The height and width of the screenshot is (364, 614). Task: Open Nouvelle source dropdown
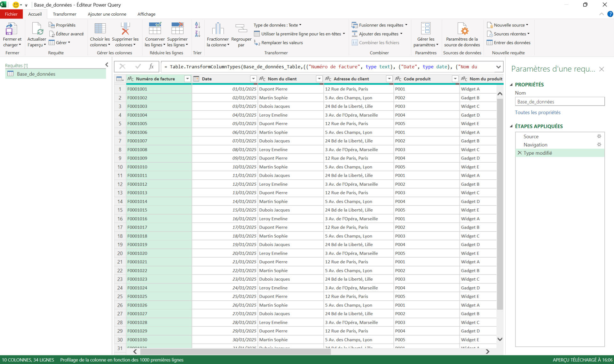click(508, 25)
